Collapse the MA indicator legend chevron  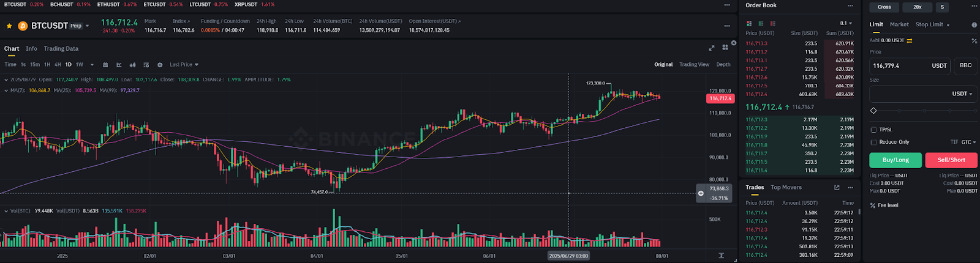tap(6, 91)
